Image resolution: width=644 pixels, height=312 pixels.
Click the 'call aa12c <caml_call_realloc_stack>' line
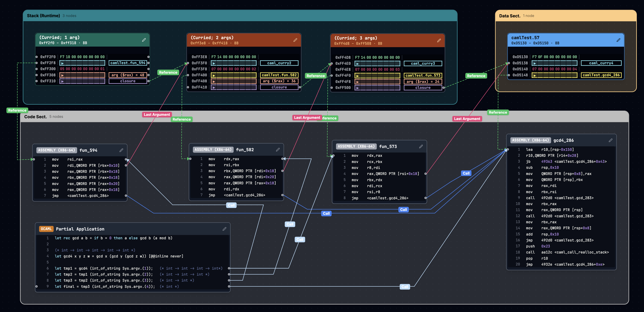[x=561, y=252]
